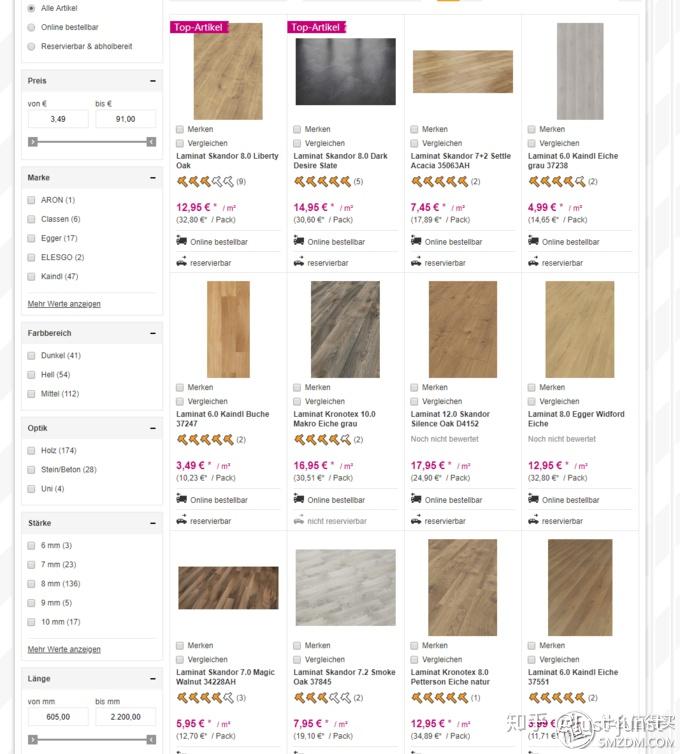The height and width of the screenshot is (754, 680).
Task: Click left handle of Länge slider
Action: click(33, 740)
